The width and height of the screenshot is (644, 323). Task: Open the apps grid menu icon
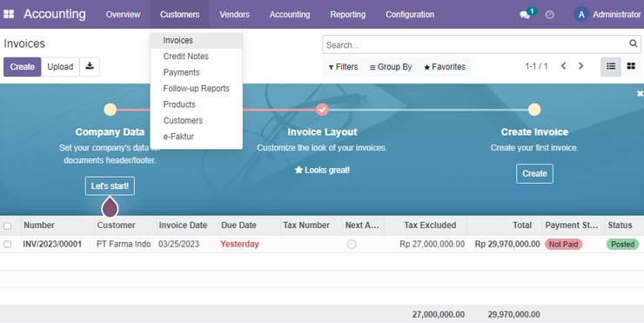click(x=9, y=14)
